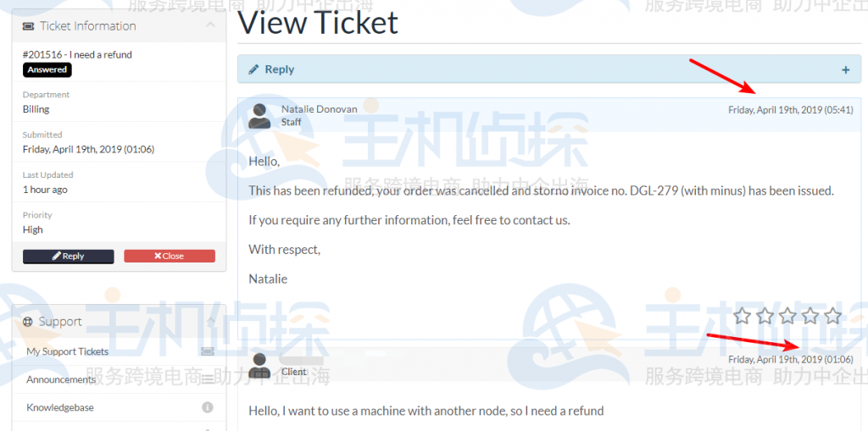Click the list icon next to Announcements
This screenshot has height=431, width=868.
pos(208,379)
